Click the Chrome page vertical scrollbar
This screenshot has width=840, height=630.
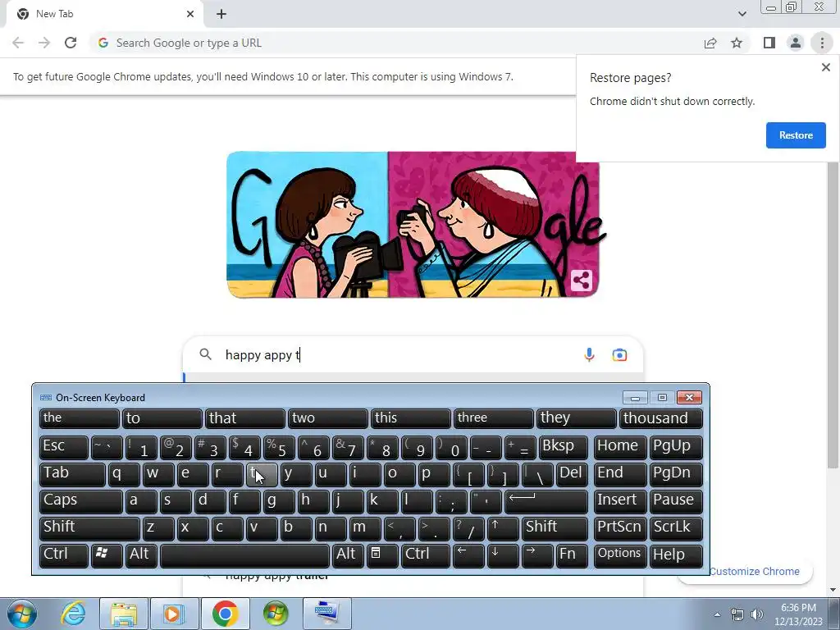(833, 316)
